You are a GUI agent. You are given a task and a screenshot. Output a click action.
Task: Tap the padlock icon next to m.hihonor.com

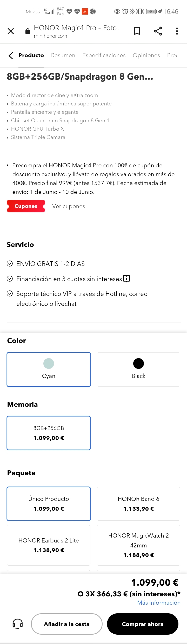point(27,31)
